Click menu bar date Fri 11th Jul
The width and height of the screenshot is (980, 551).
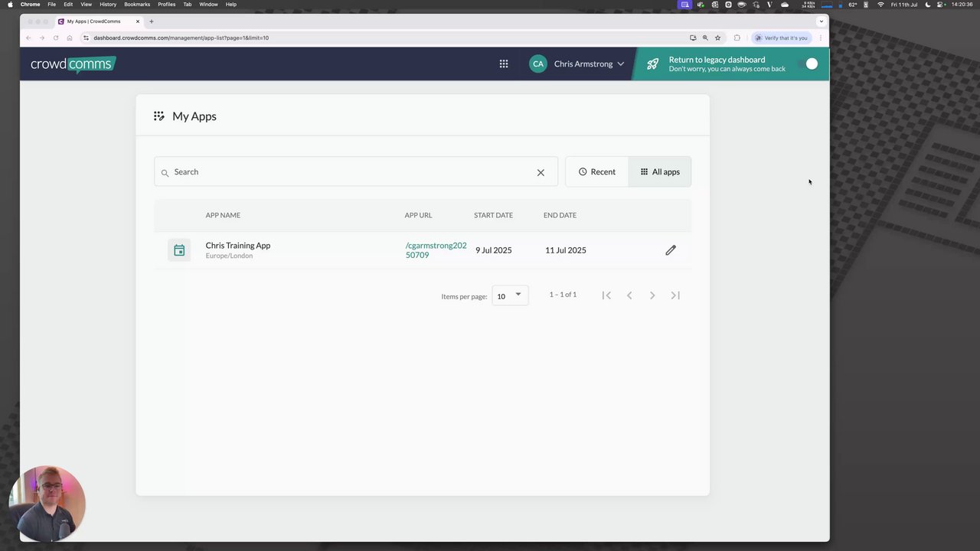tap(903, 5)
